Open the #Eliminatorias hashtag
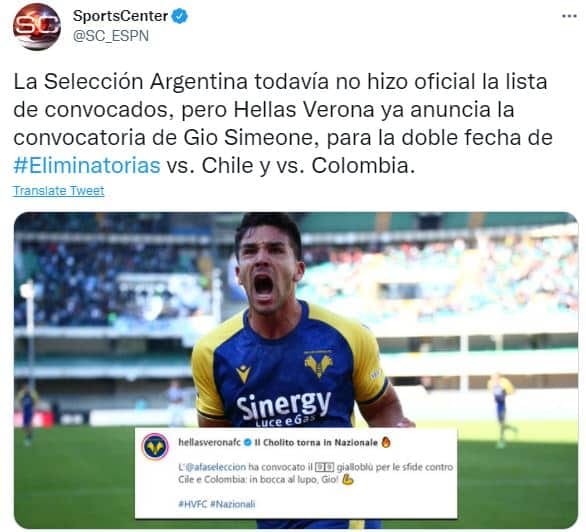 (x=87, y=166)
